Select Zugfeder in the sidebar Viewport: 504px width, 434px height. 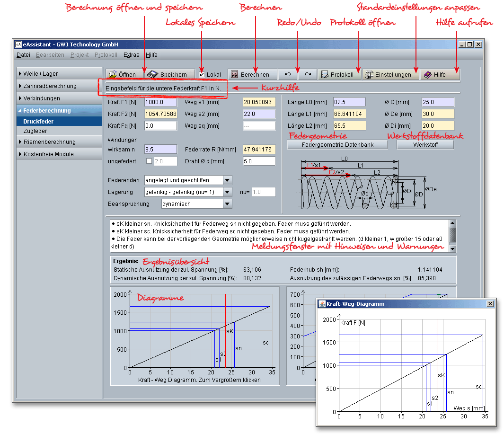point(35,131)
